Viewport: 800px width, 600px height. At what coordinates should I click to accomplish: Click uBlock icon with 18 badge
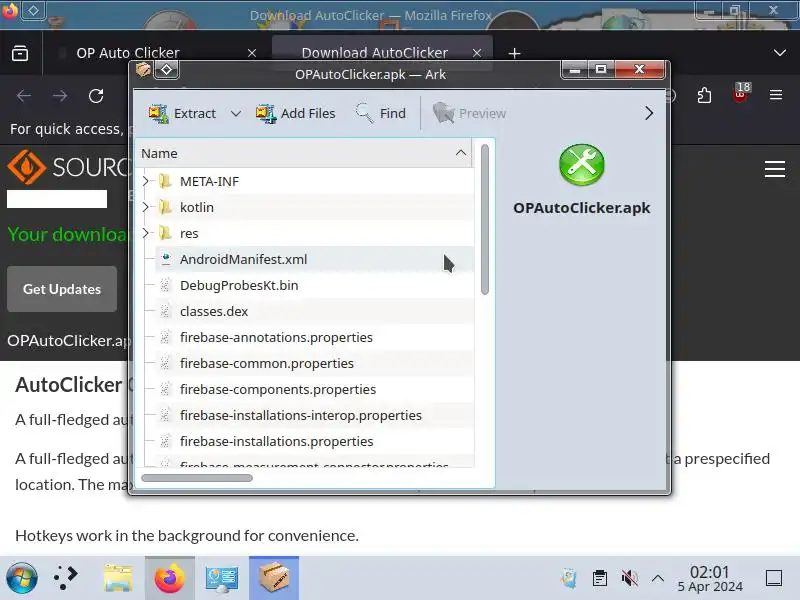[x=741, y=93]
